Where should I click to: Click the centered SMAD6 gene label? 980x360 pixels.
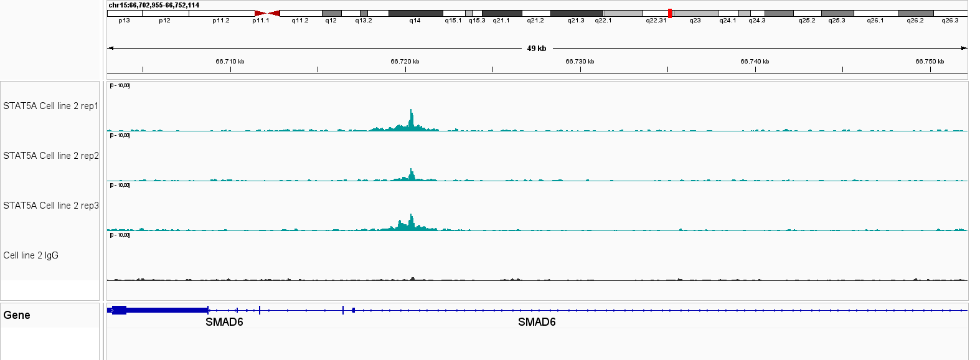537,322
